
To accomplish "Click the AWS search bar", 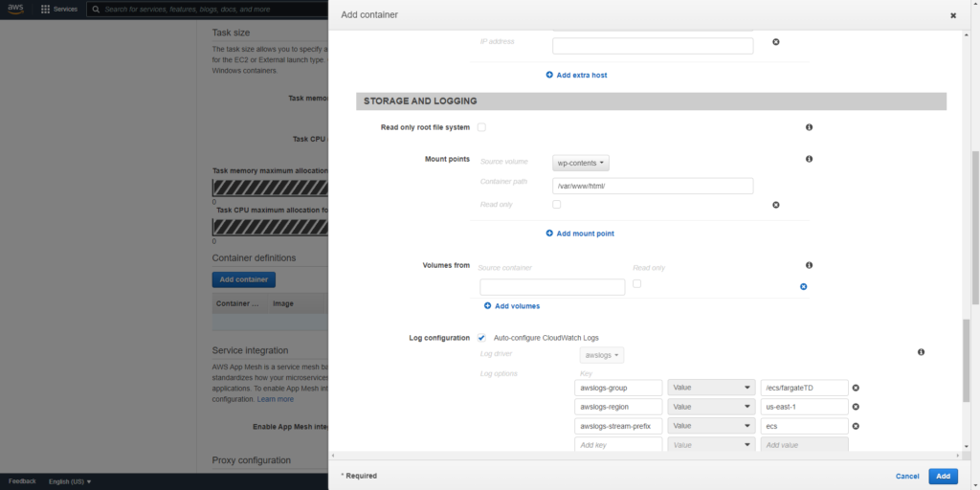I will tap(210, 10).
